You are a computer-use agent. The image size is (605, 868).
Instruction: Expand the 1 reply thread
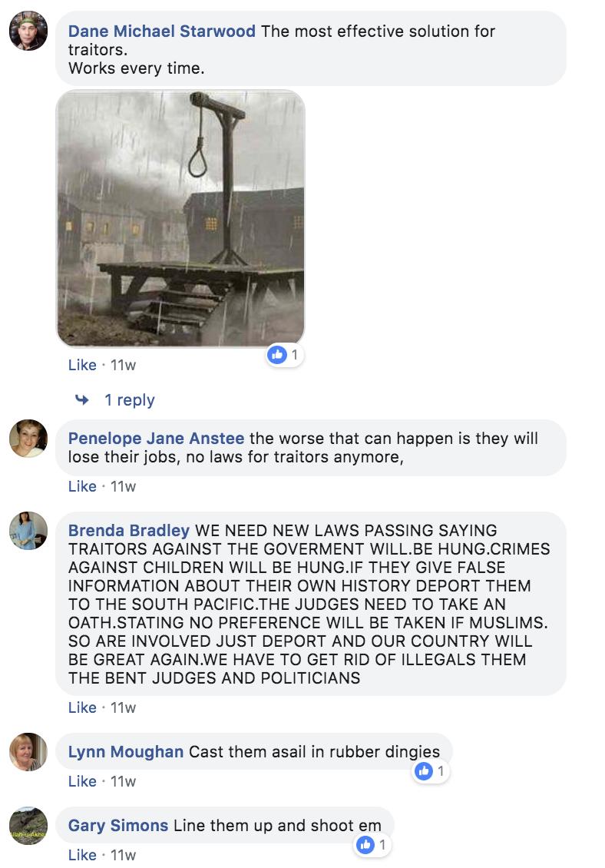(130, 399)
